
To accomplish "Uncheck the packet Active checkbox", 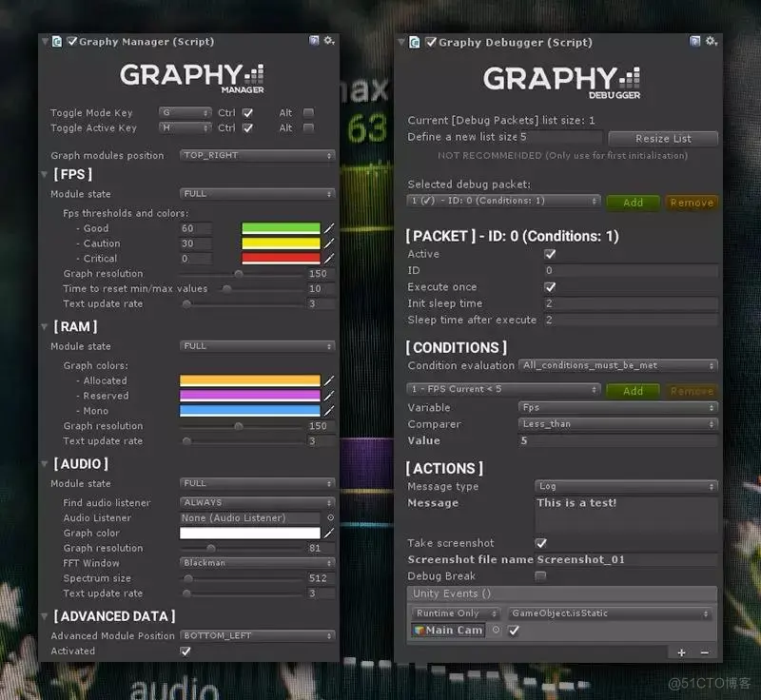I will (550, 254).
